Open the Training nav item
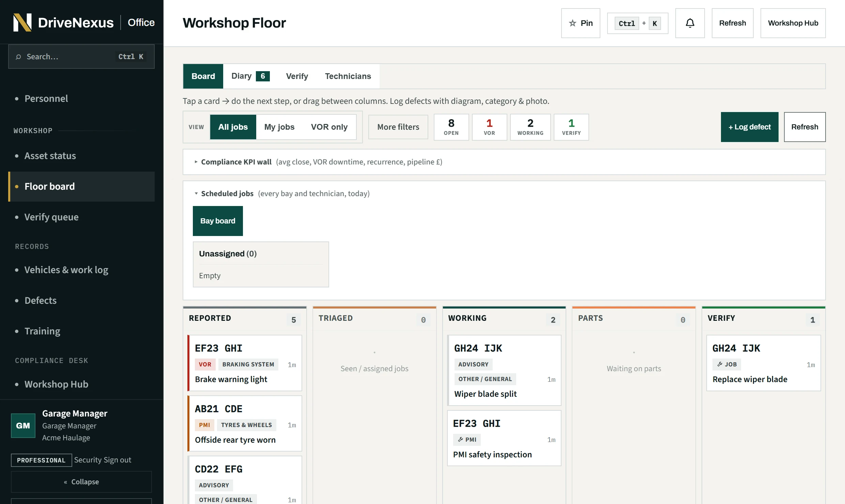This screenshot has height=504, width=845. click(81, 331)
